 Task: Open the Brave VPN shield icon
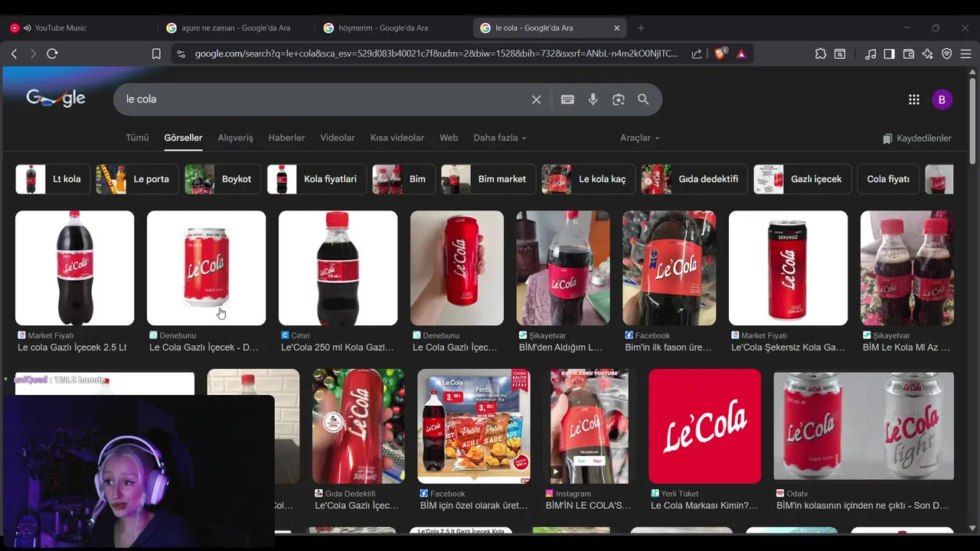point(947,54)
